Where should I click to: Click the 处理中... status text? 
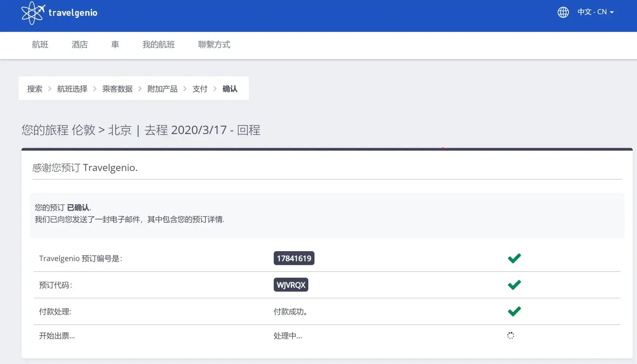(288, 336)
